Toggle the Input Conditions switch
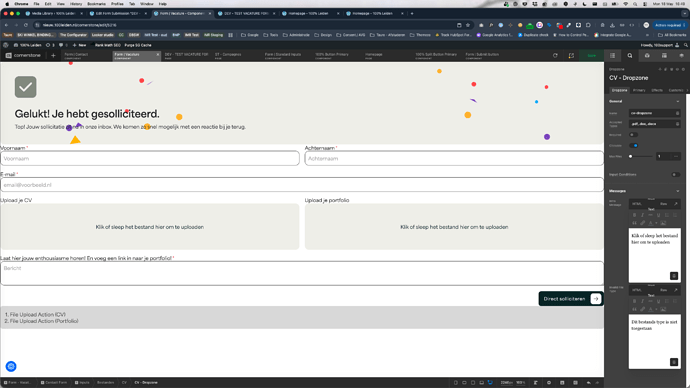Viewport: 690px width, 388px height. [675, 175]
